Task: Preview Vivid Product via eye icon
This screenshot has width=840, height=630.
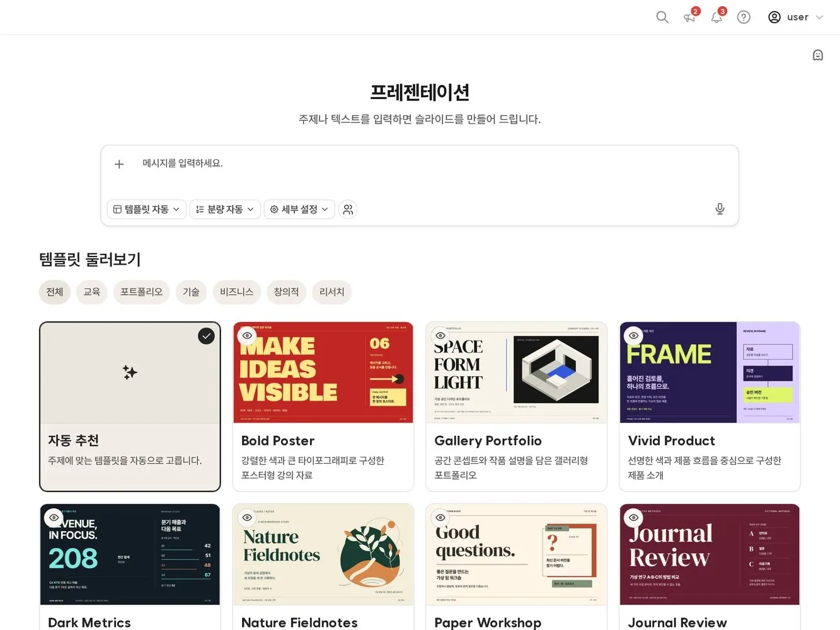Action: [634, 336]
